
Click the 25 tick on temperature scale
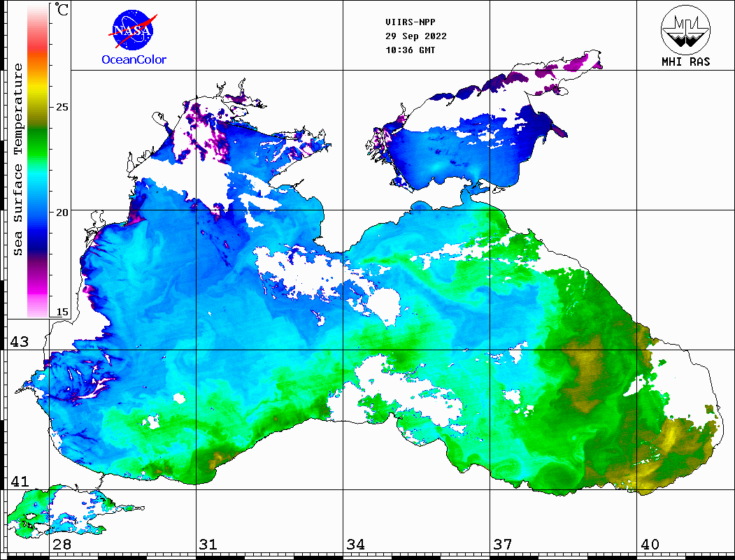(62, 107)
